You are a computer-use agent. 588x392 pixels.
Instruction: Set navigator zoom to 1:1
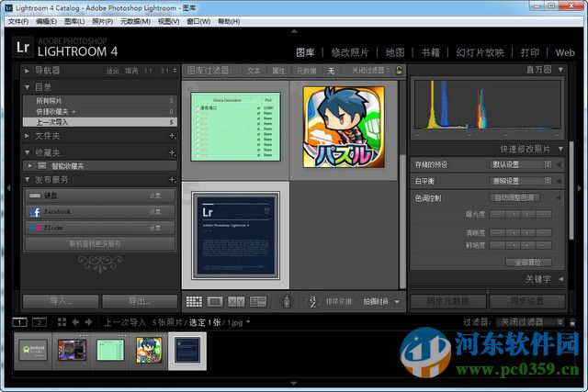[149, 71]
